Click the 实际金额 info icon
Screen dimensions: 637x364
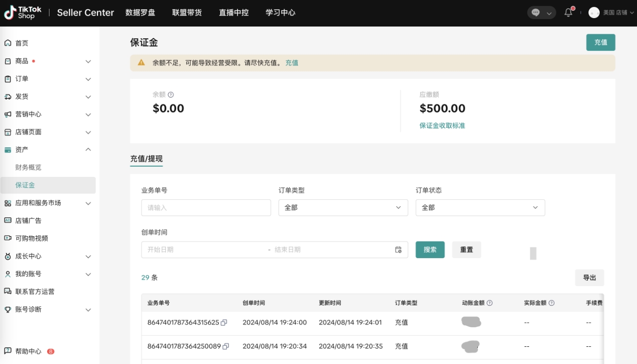(x=552, y=303)
